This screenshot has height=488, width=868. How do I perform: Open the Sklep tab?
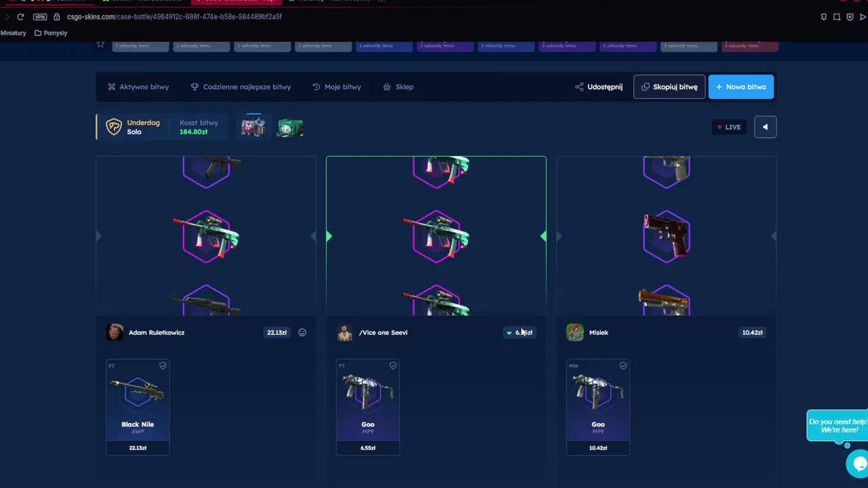[398, 87]
